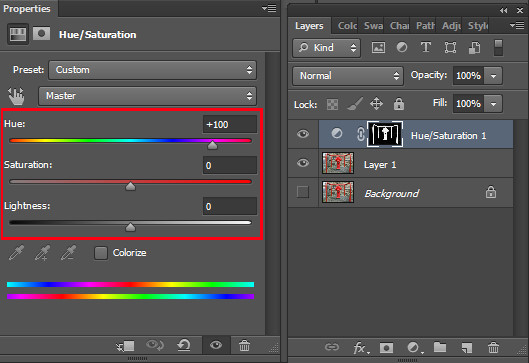
Task: Switch to the Character tab
Action: [x=399, y=26]
